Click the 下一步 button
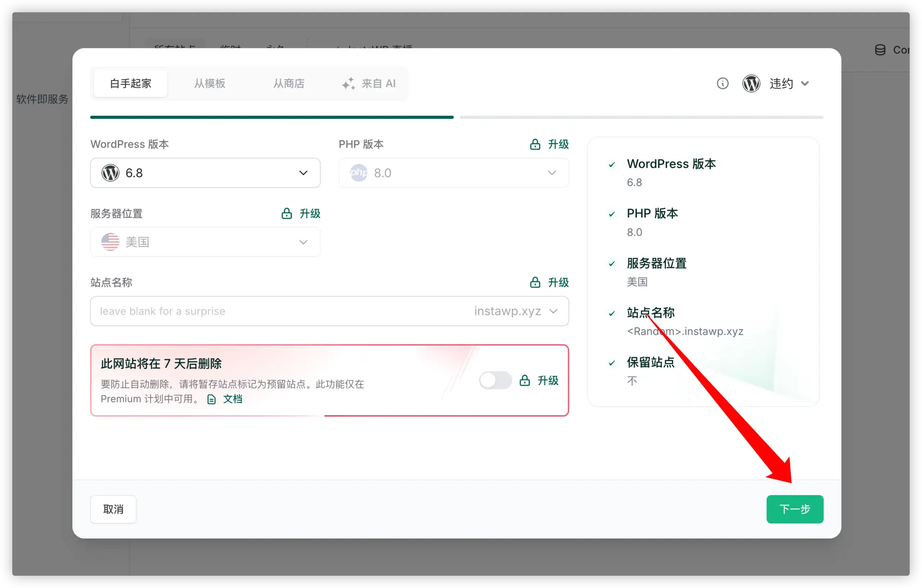 click(x=795, y=510)
